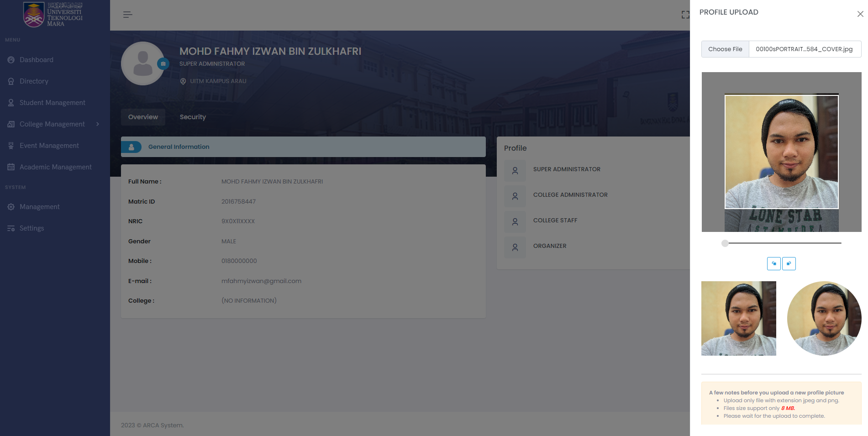Select the square preview thumbnail

click(738, 318)
